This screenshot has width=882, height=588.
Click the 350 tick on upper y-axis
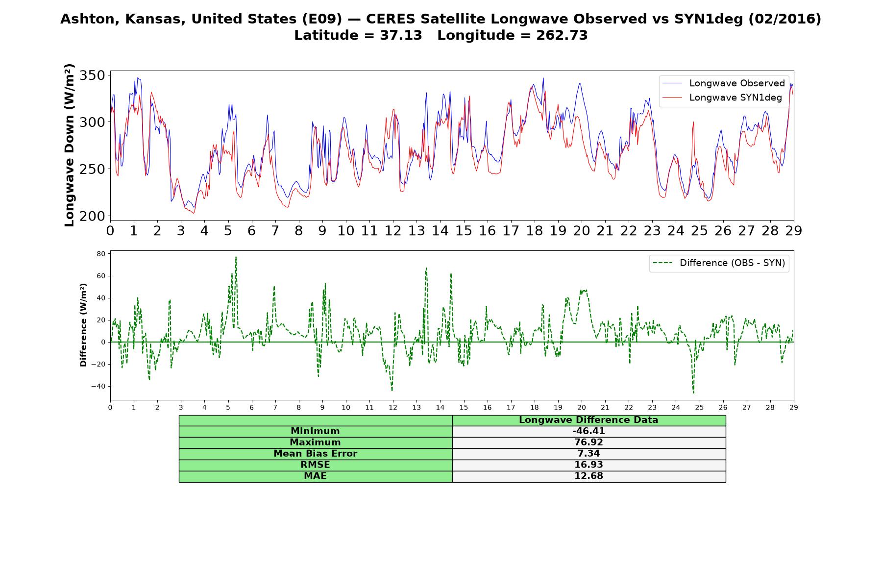[93, 75]
